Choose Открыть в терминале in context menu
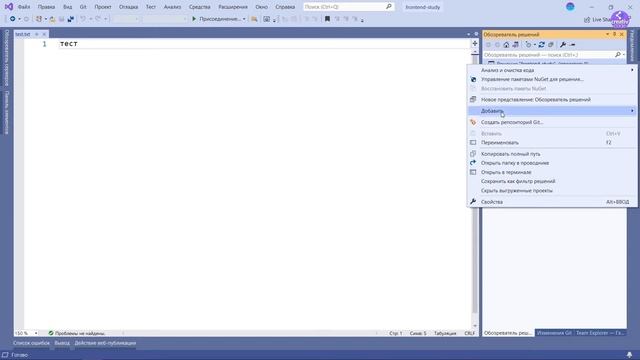This screenshot has height=360, width=640. click(x=552, y=172)
